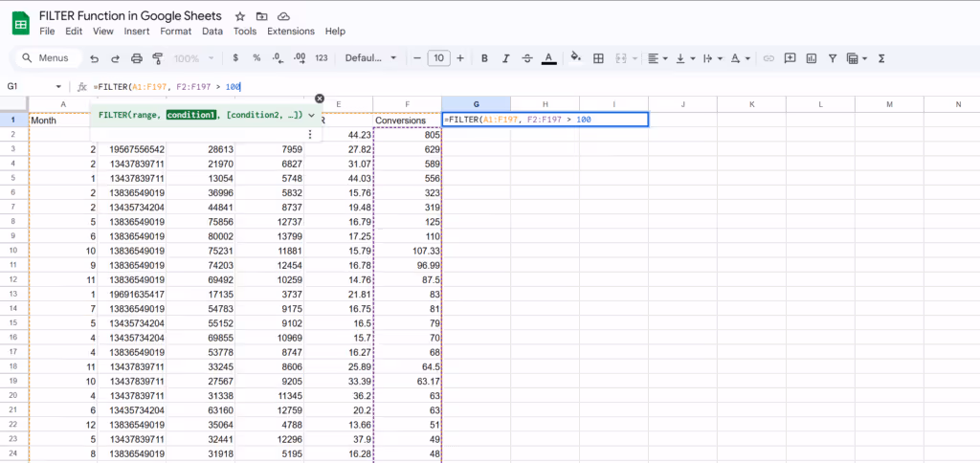Format as percent
The height and width of the screenshot is (463, 980).
256,58
